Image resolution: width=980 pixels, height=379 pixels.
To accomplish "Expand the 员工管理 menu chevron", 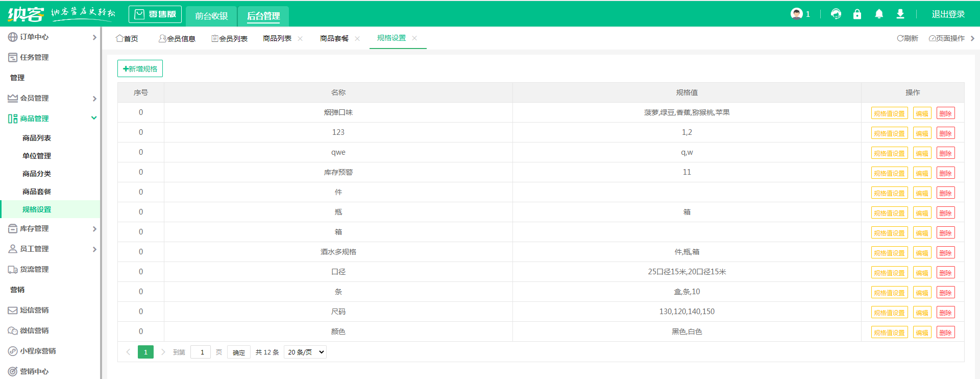I will (94, 249).
